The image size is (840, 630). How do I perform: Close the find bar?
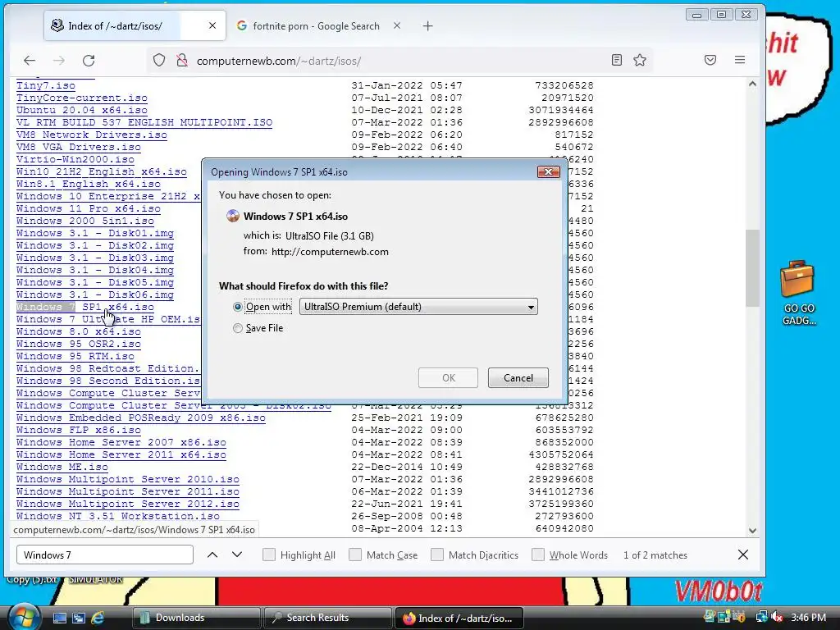743,555
